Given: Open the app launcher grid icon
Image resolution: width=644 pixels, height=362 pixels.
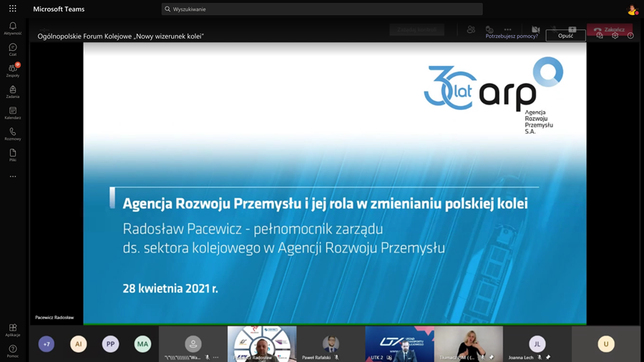Looking at the screenshot, I should [13, 9].
